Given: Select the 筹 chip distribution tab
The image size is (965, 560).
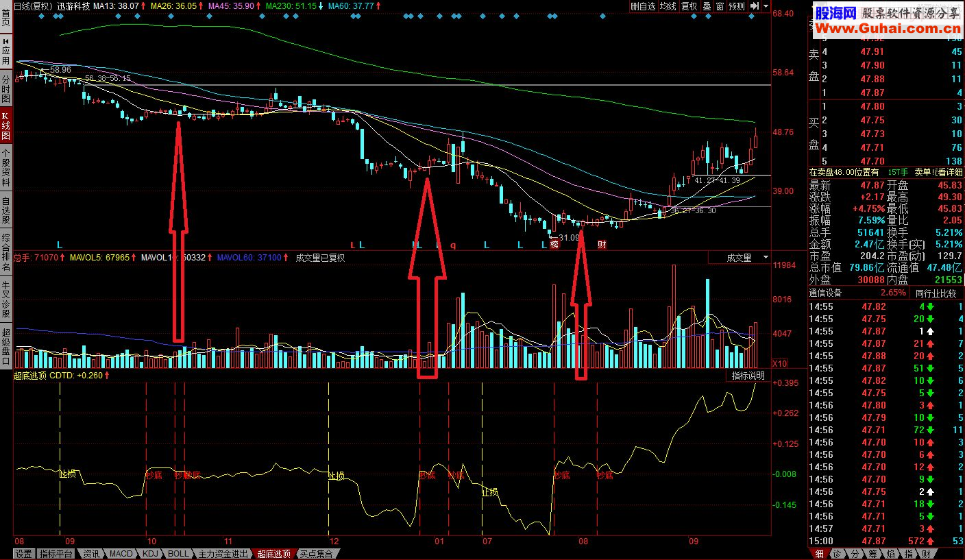Looking at the screenshot, I should [x=873, y=554].
